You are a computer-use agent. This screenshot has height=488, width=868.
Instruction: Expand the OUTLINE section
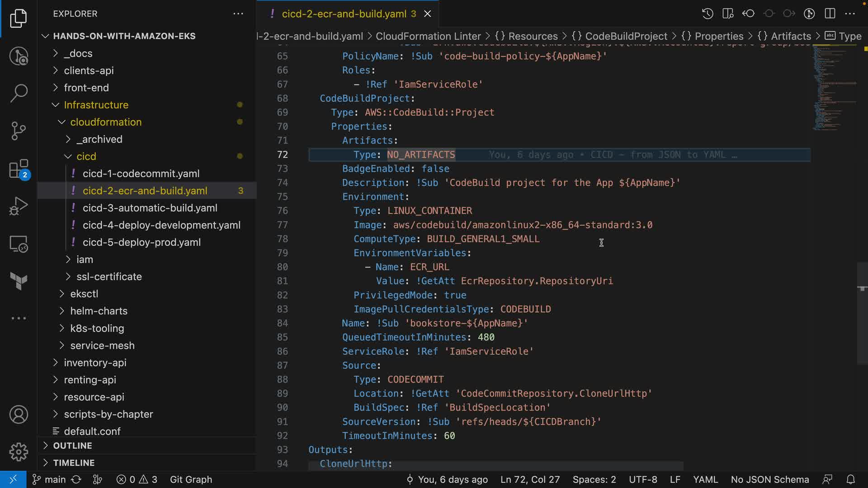click(72, 446)
